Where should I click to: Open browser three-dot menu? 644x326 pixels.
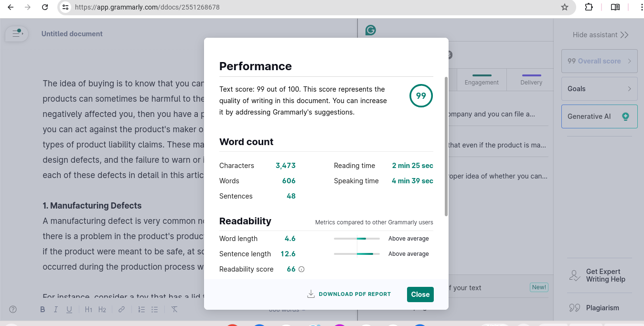tap(641, 7)
